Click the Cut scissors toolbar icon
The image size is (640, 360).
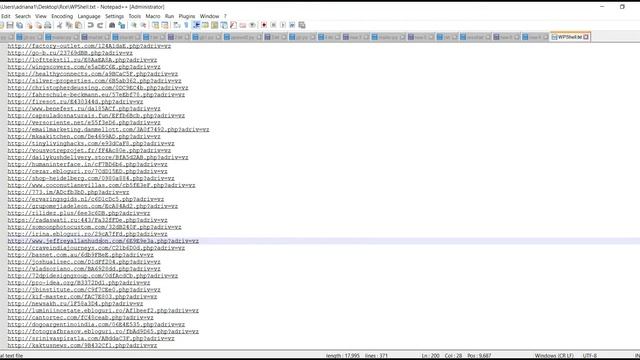[60, 25]
